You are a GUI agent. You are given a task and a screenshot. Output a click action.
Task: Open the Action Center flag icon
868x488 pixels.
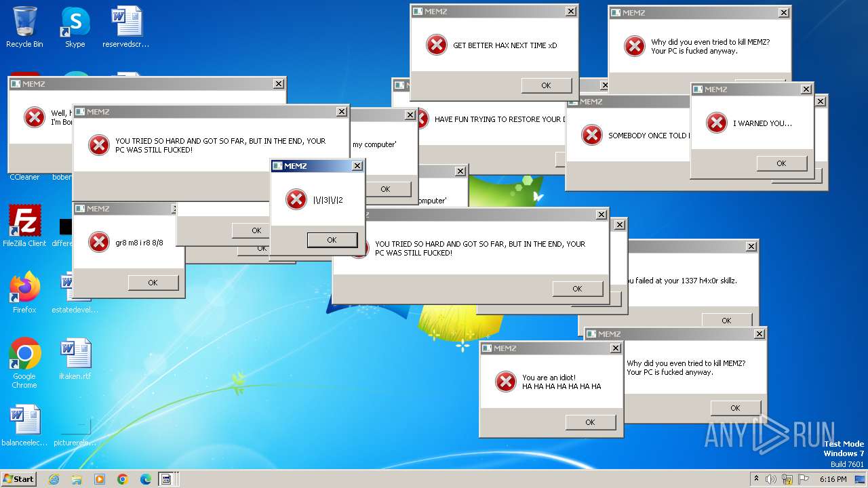(x=802, y=479)
